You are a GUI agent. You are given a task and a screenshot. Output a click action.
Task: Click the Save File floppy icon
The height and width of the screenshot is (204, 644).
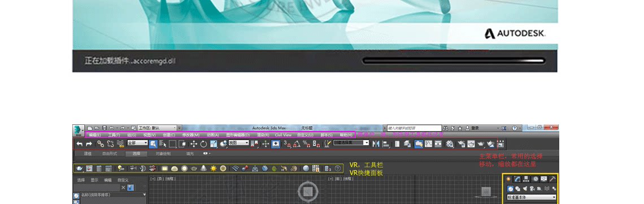click(x=105, y=128)
